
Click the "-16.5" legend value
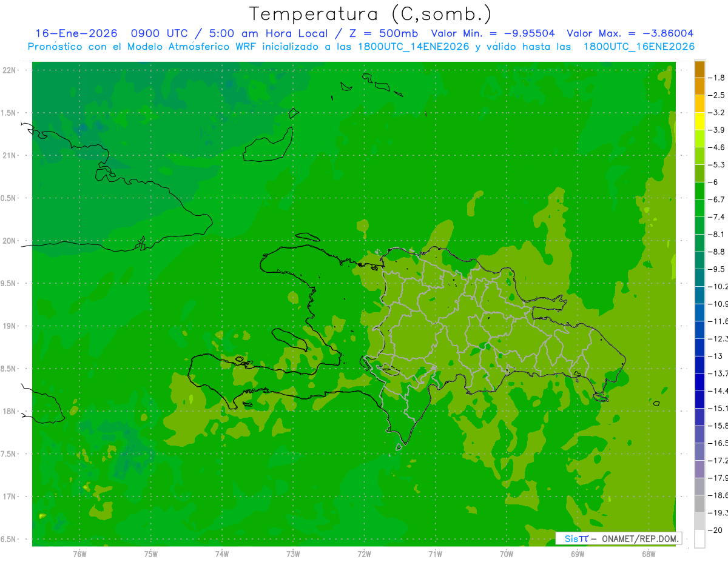point(718,443)
